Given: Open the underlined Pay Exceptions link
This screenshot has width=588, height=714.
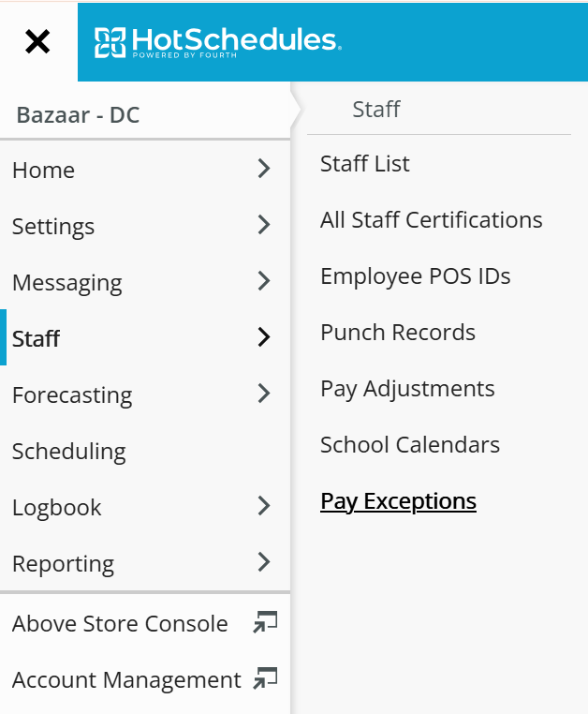Looking at the screenshot, I should pyautogui.click(x=398, y=501).
